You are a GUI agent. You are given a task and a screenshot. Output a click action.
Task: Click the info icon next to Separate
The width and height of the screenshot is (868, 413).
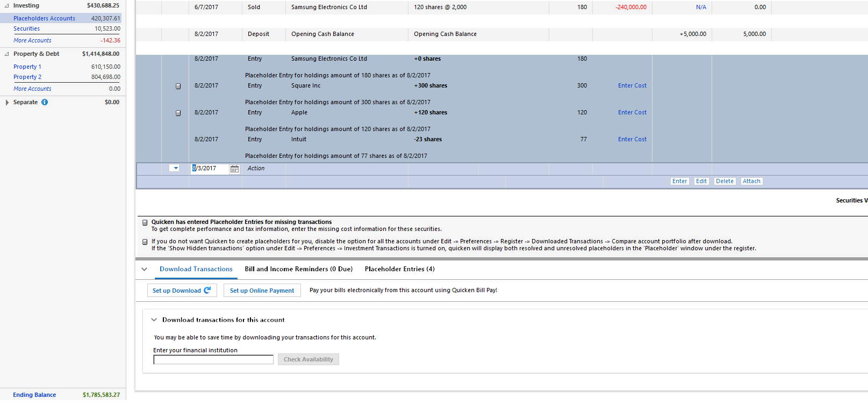[45, 102]
